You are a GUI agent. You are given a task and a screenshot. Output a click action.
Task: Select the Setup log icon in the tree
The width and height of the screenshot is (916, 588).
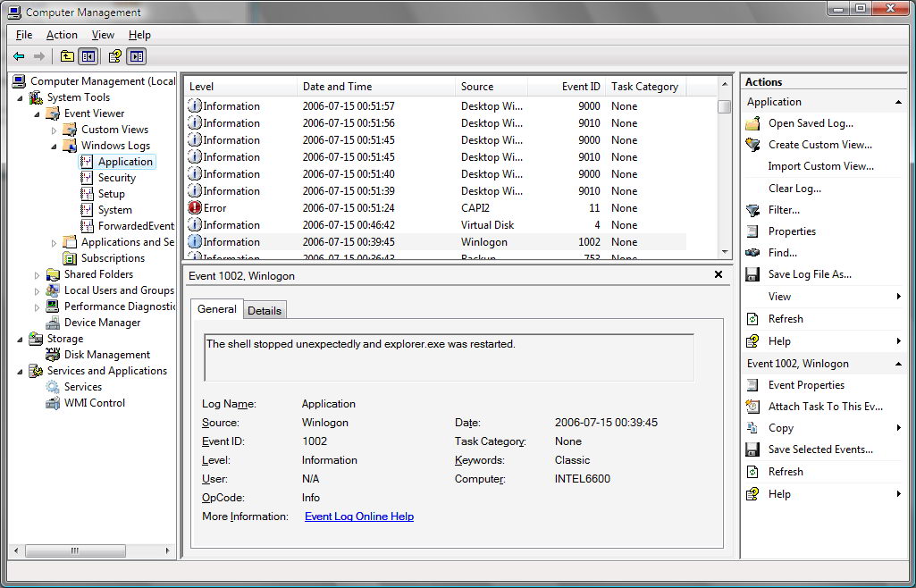click(x=87, y=194)
